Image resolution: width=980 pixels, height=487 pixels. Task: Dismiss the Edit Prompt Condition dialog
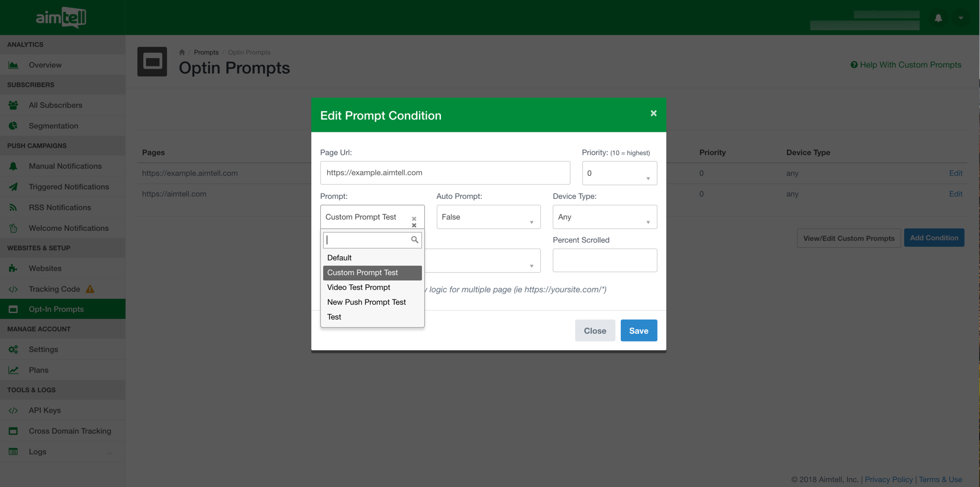coord(653,114)
